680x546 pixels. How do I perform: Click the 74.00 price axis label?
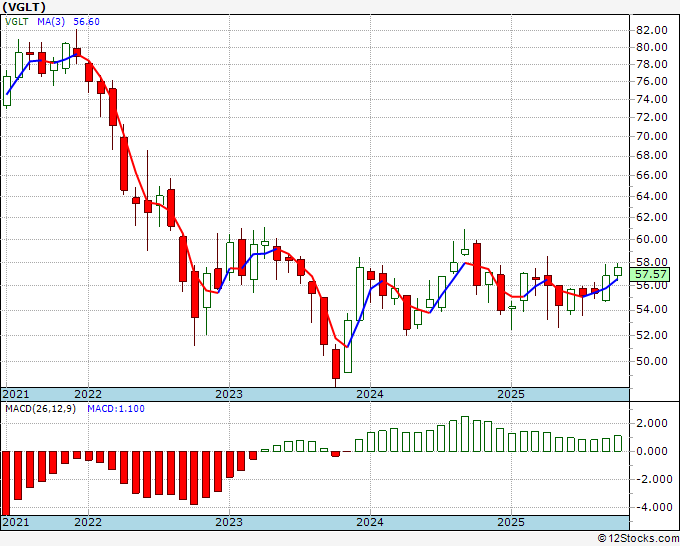click(x=651, y=99)
